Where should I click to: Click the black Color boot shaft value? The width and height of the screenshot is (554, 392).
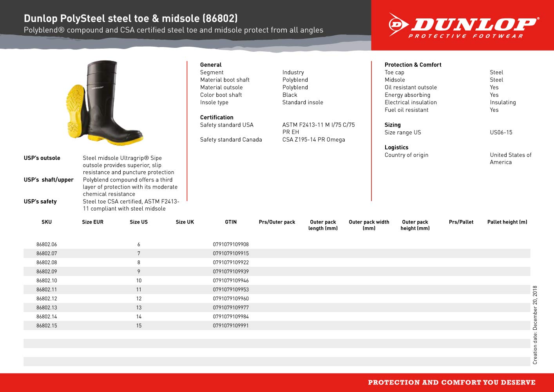[x=290, y=94]
